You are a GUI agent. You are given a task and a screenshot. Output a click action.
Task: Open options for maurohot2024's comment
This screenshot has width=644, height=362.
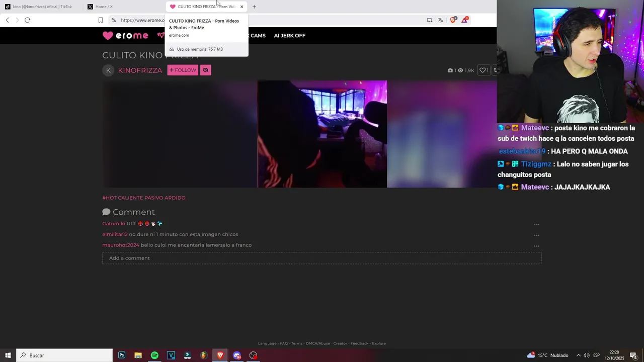(x=536, y=246)
